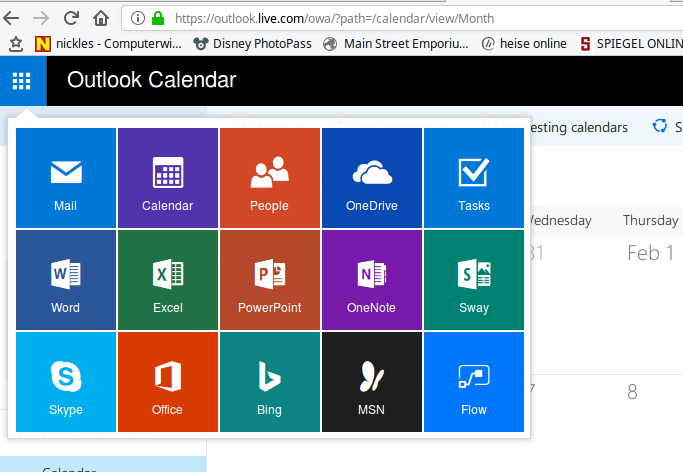The height and width of the screenshot is (472, 683).
Task: Click the Outlook Calendar header title
Action: [x=152, y=80]
